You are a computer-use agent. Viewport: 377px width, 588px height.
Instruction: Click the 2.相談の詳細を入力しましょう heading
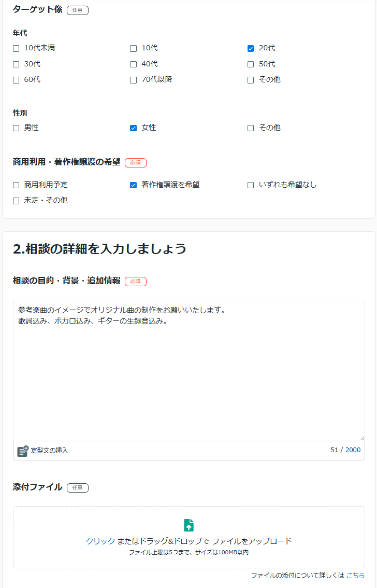(99, 248)
